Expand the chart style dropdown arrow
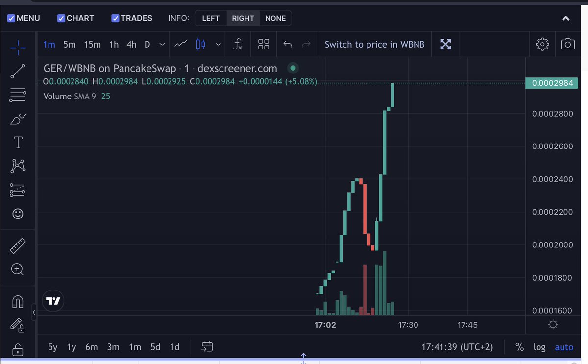This screenshot has width=588, height=364. [218, 44]
